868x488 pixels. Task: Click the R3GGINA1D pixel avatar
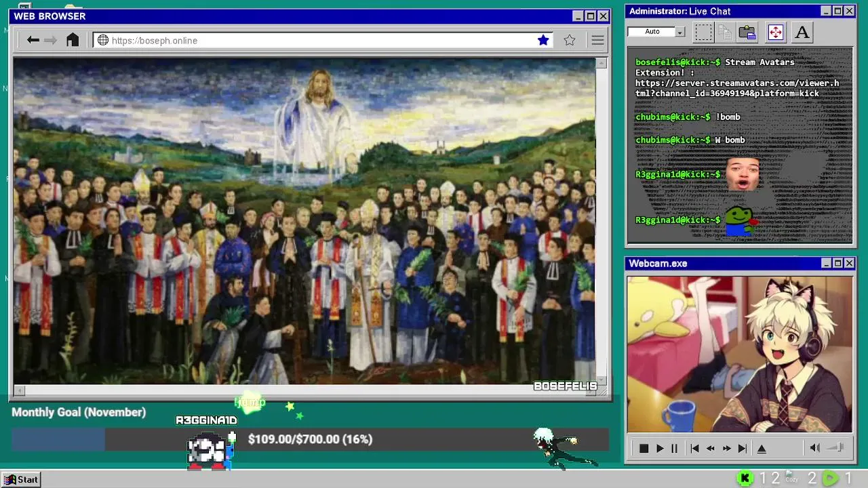210,452
